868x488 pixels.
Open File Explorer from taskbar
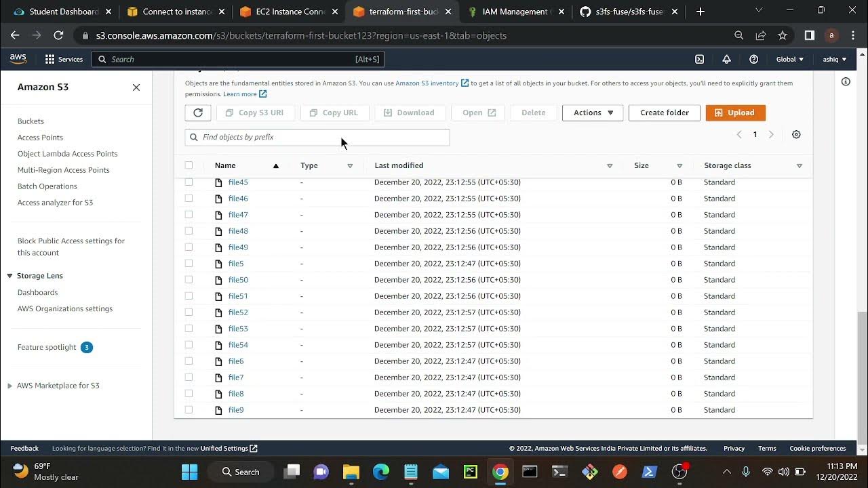[x=351, y=472]
